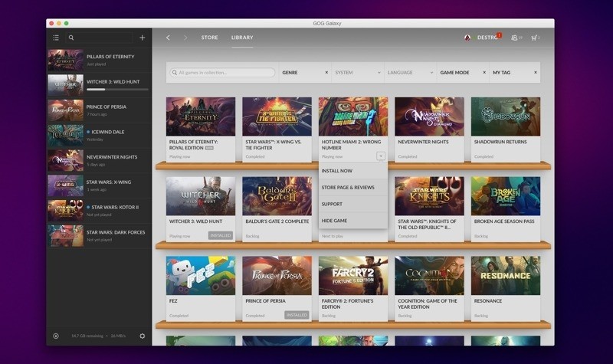The width and height of the screenshot is (613, 364).
Task: Open Icewind Dale in sidebar
Action: [99, 136]
